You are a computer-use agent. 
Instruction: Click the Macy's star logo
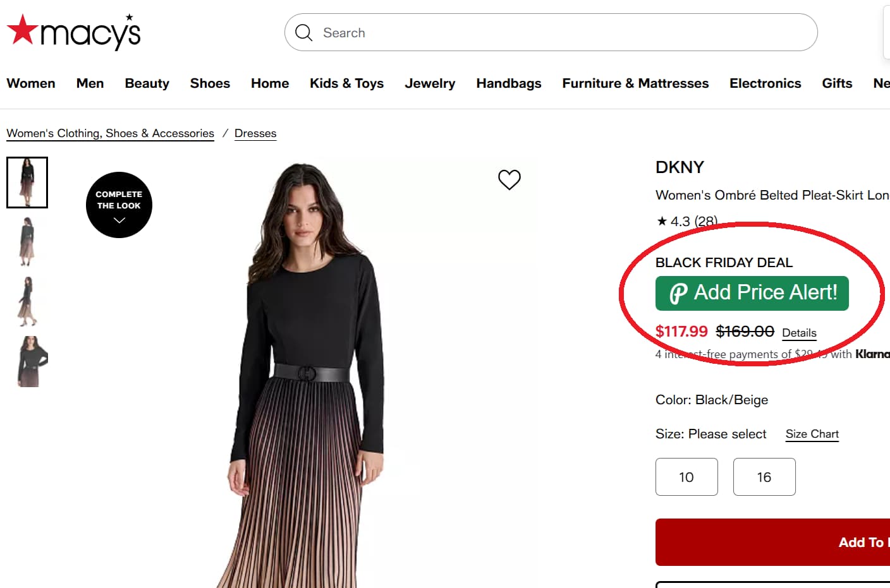[22, 28]
